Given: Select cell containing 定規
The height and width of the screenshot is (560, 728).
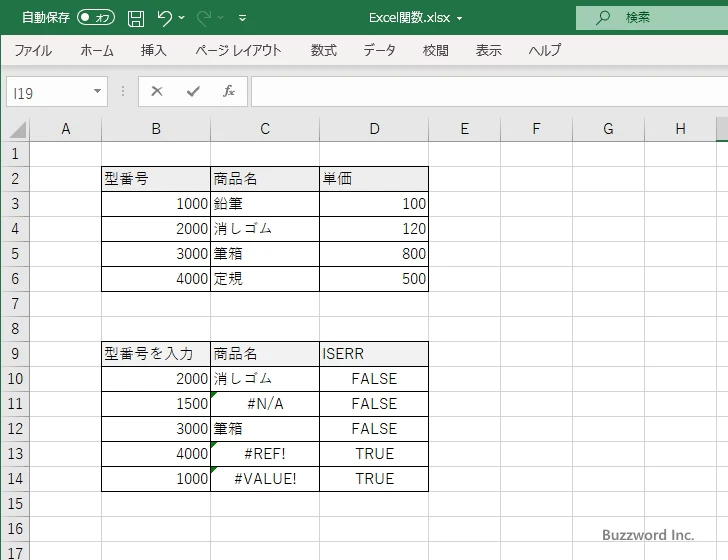Looking at the screenshot, I should 265,279.
